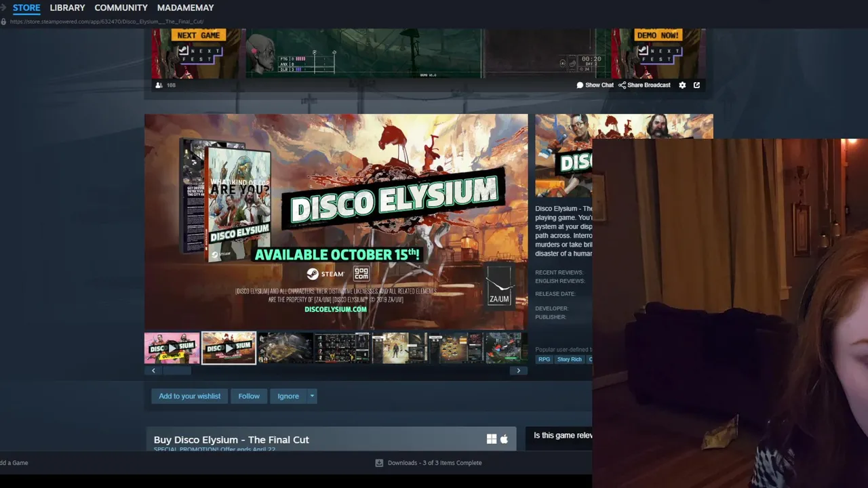Click the Windows platform icon
The image size is (868, 488).
click(492, 439)
